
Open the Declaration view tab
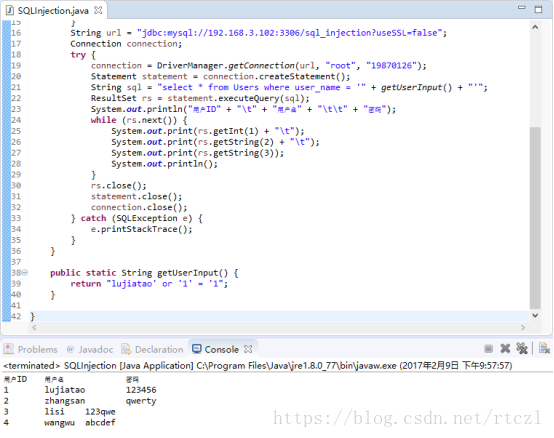click(x=153, y=349)
